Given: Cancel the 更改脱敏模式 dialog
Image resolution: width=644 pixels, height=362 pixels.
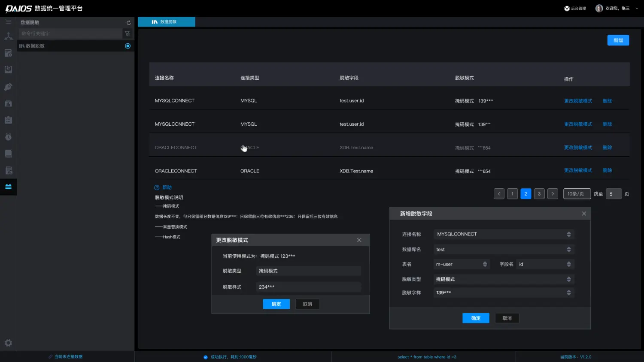Looking at the screenshot, I should (x=307, y=304).
